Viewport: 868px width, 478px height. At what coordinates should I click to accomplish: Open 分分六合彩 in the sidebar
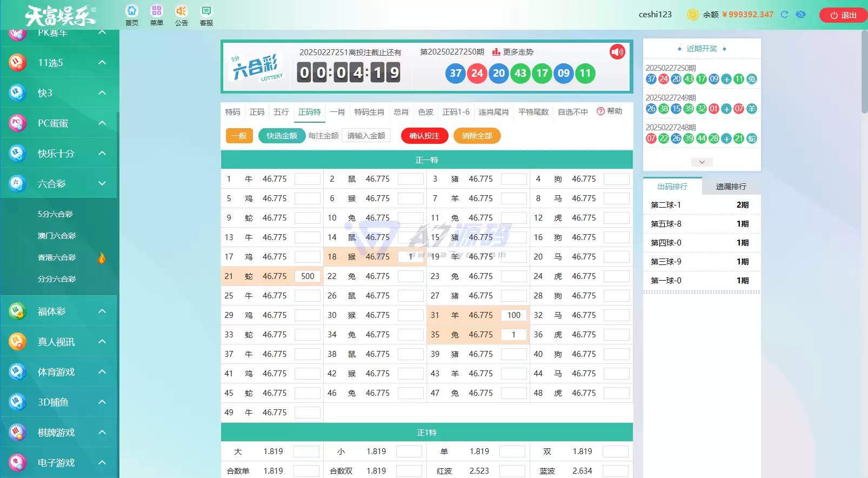tap(57, 279)
